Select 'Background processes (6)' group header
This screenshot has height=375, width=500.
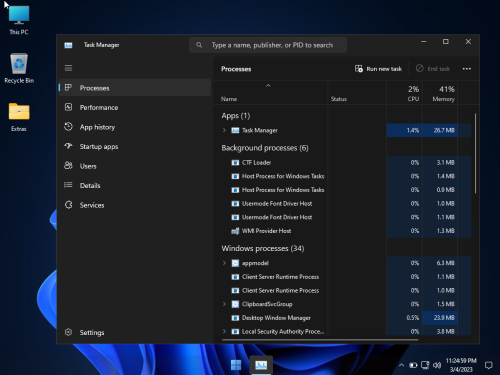(265, 148)
